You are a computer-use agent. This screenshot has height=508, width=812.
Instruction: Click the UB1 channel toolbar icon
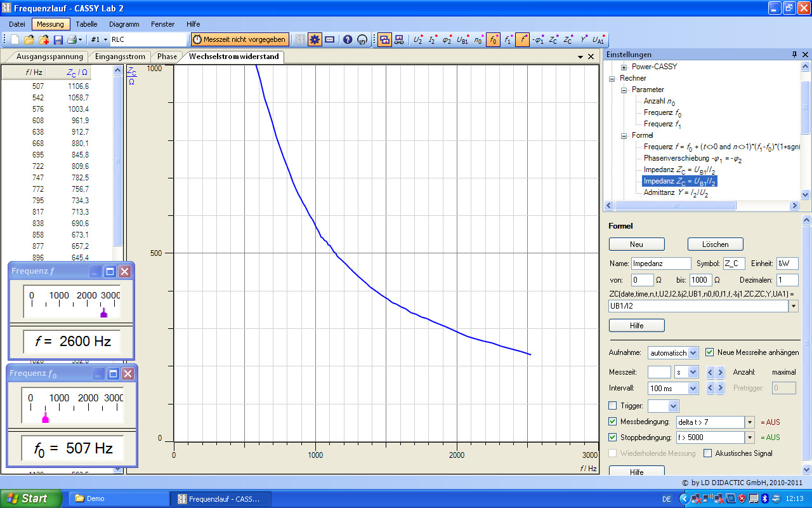pos(462,39)
